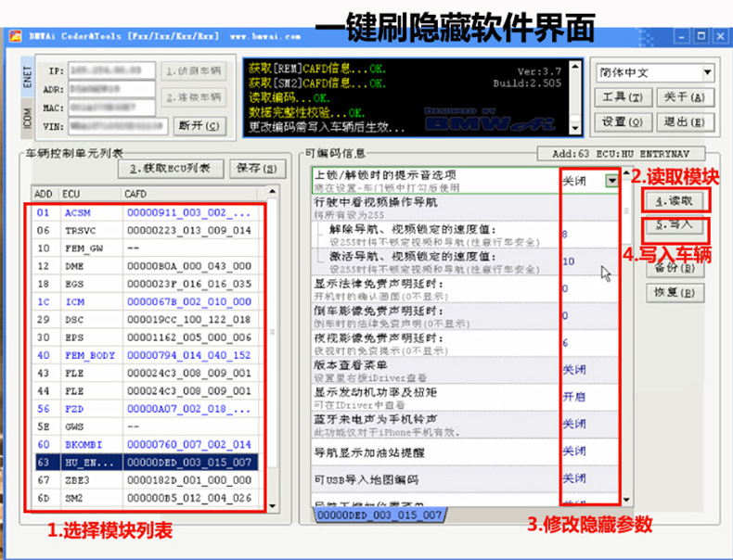
Task: Click the 4.读取 read button
Action: [x=675, y=201]
